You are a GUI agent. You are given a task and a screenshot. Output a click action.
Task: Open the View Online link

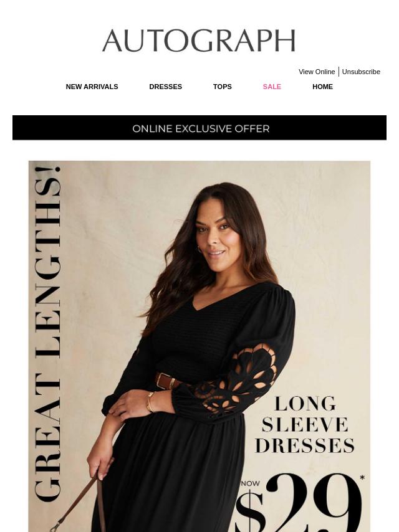click(317, 72)
